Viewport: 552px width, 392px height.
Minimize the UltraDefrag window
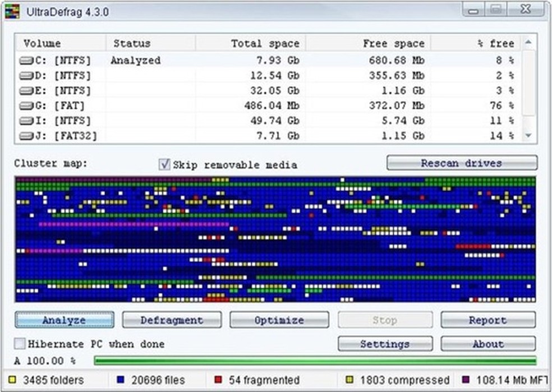tap(473, 10)
